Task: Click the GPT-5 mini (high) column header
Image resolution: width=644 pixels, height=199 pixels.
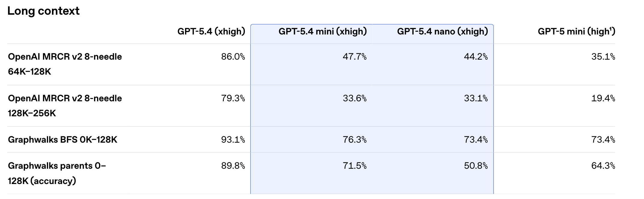Action: [574, 32]
